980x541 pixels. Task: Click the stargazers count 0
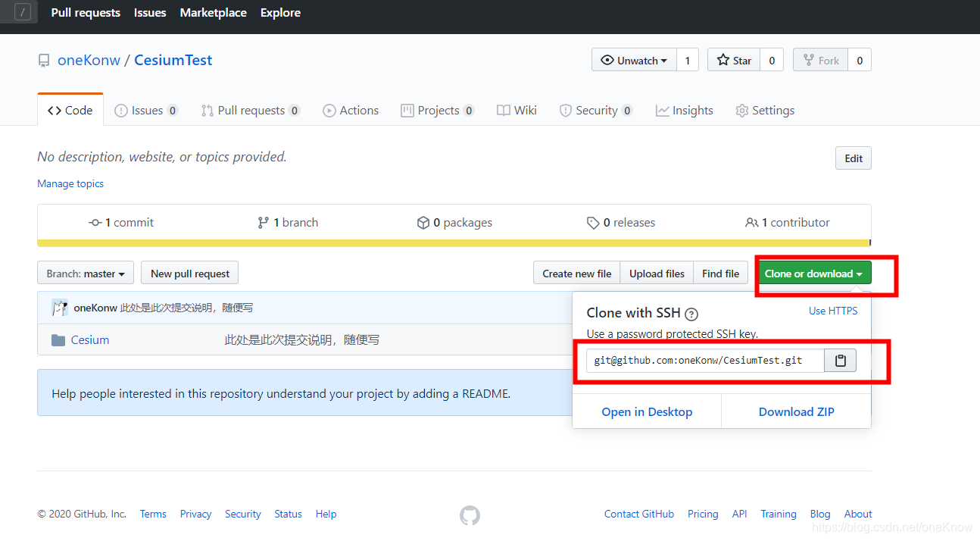pos(772,61)
